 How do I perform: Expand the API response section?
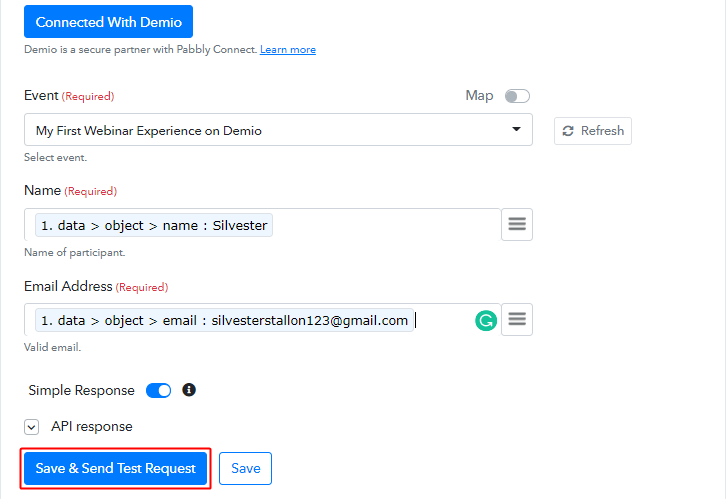(31, 427)
